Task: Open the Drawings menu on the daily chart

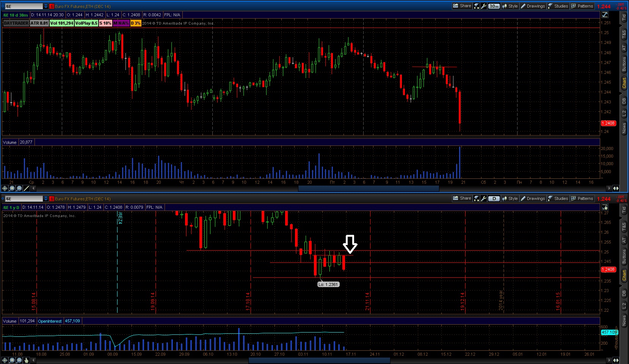Action: pos(533,198)
